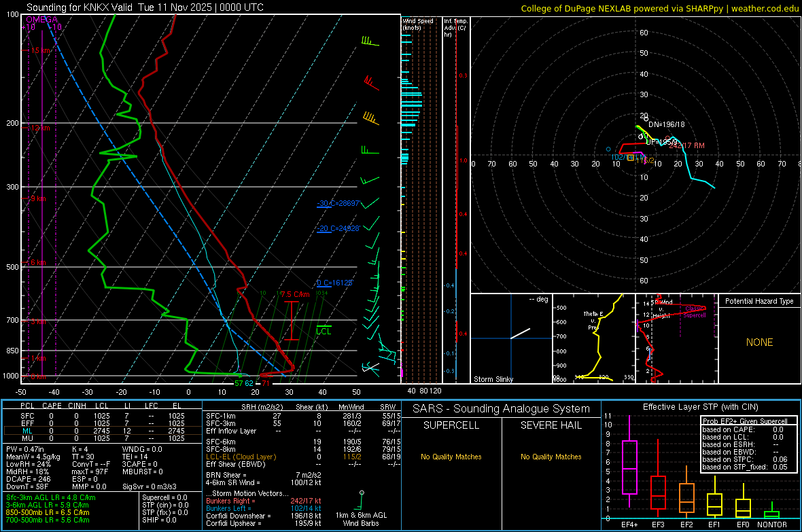Select the OMEGA label on the skew-T

[41, 20]
